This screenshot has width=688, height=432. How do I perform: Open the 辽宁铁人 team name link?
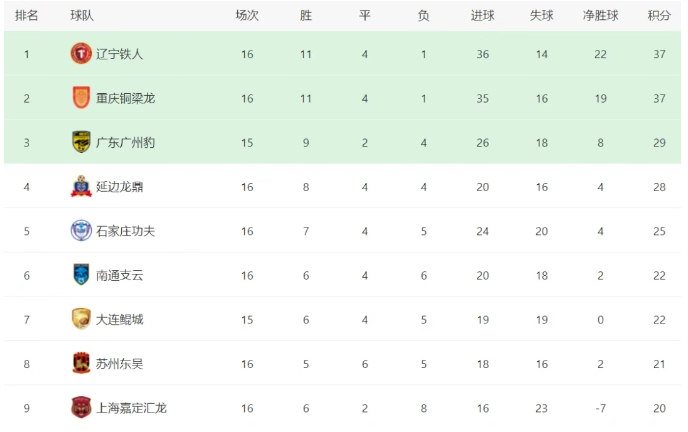pyautogui.click(x=119, y=54)
